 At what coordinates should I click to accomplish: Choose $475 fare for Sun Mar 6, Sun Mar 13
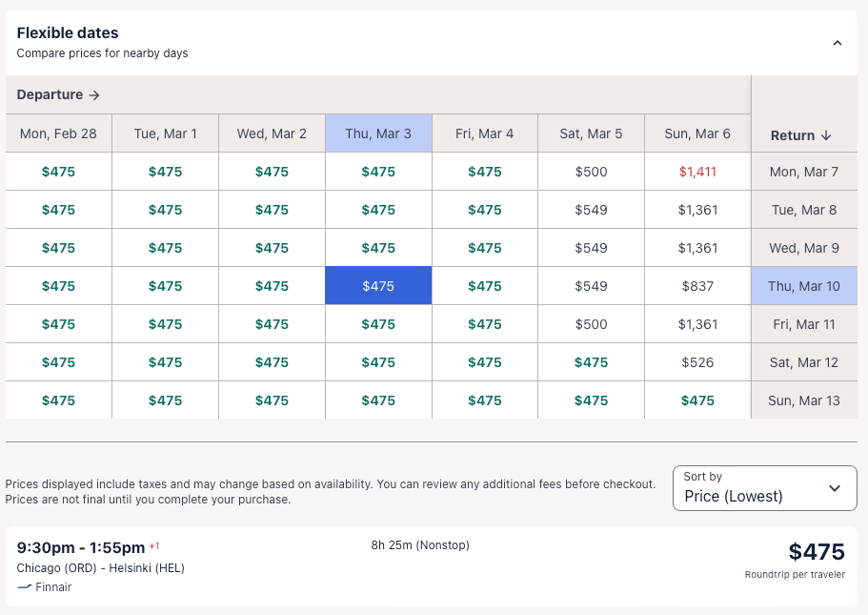click(x=697, y=400)
